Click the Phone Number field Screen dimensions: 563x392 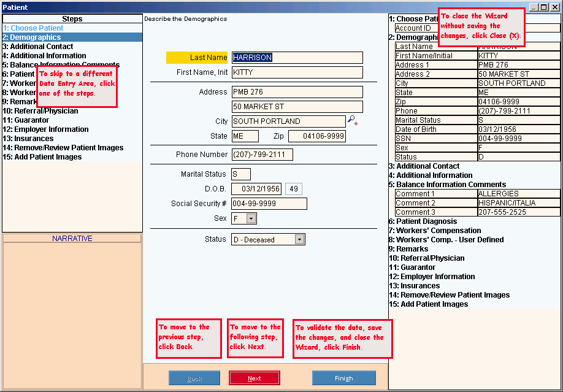[262, 155]
